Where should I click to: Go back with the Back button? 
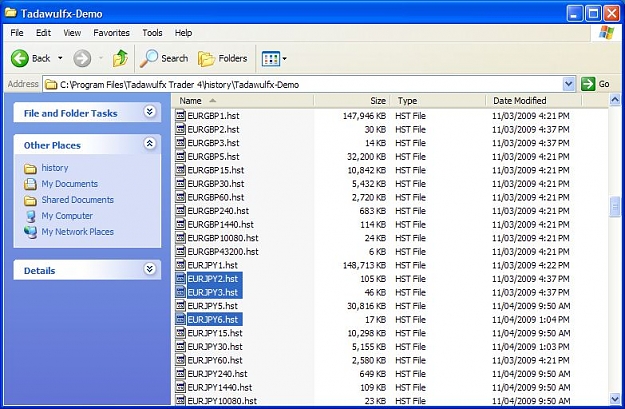pos(30,59)
